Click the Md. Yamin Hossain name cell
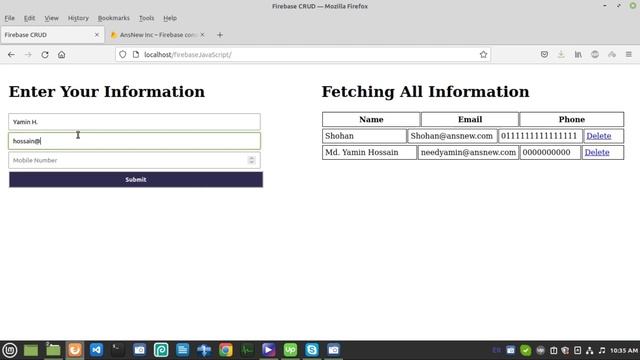Screen dimensions: 640x360 [x=369, y=152]
